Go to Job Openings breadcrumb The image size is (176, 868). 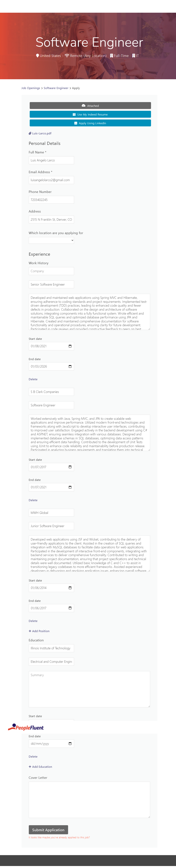click(x=31, y=88)
